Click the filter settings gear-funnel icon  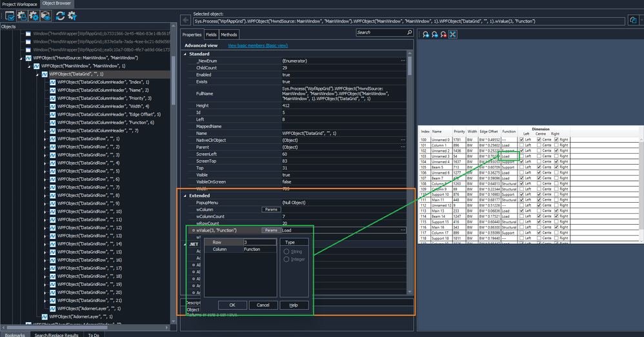pyautogui.click(x=72, y=15)
